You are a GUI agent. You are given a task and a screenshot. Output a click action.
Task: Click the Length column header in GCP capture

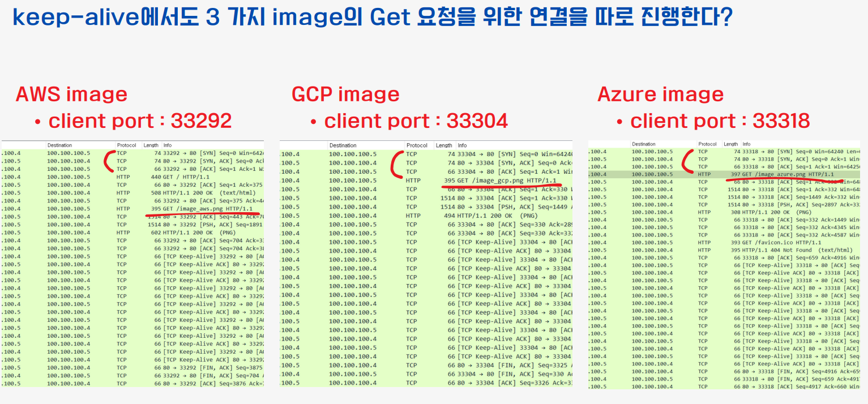[444, 145]
